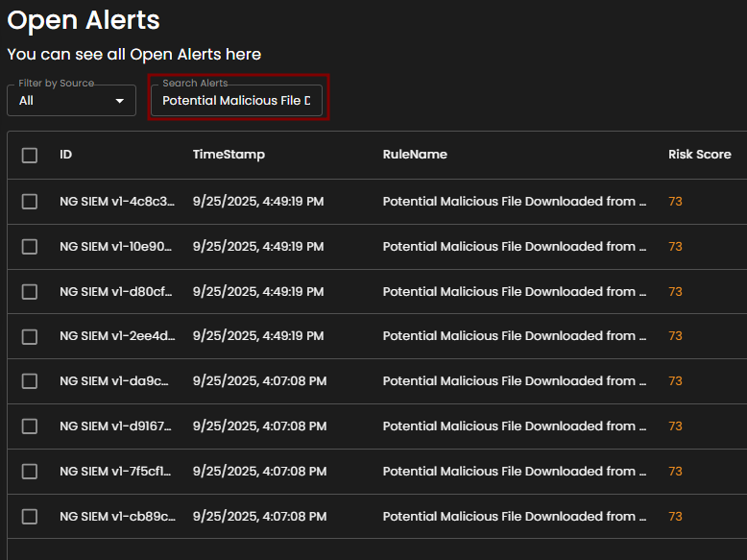Image resolution: width=747 pixels, height=560 pixels.
Task: Enable the checkbox for alert v1-2ee4d
Action: pyautogui.click(x=30, y=336)
